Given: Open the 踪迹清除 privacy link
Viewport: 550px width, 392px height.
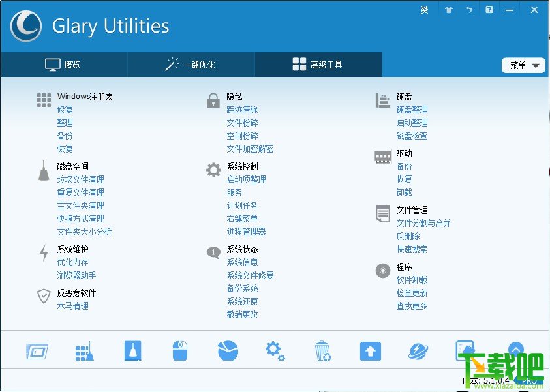Looking at the screenshot, I should click(242, 110).
